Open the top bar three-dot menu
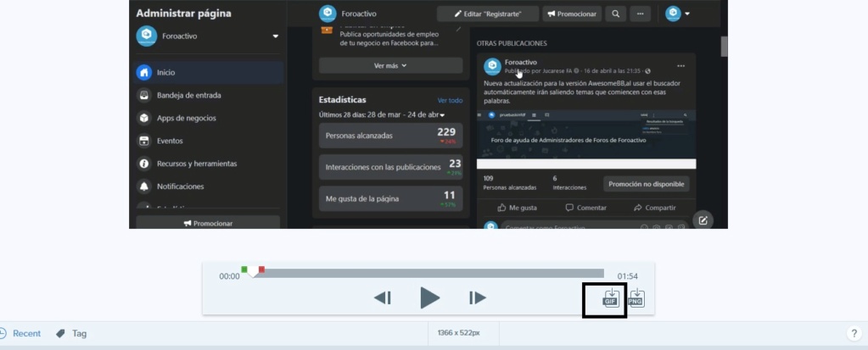The width and height of the screenshot is (868, 350). tap(640, 14)
